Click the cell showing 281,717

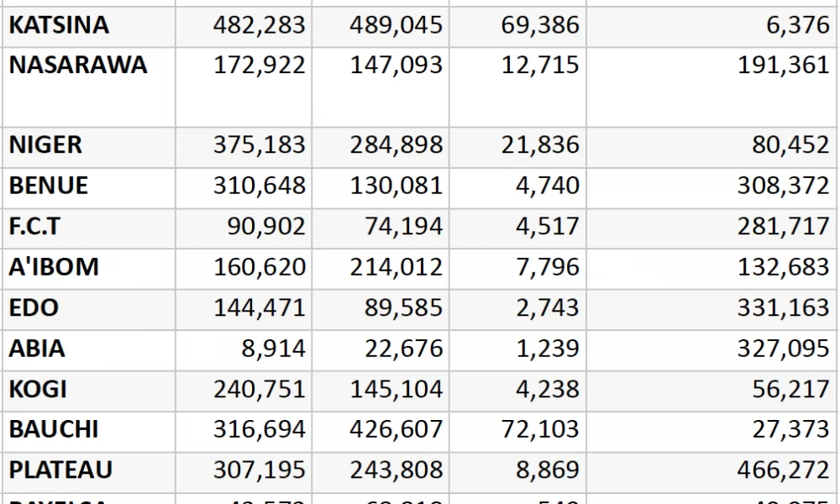(783, 227)
